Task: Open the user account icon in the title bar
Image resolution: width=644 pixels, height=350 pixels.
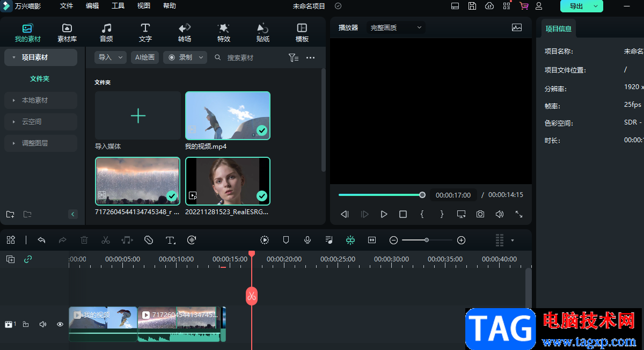Action: [539, 6]
